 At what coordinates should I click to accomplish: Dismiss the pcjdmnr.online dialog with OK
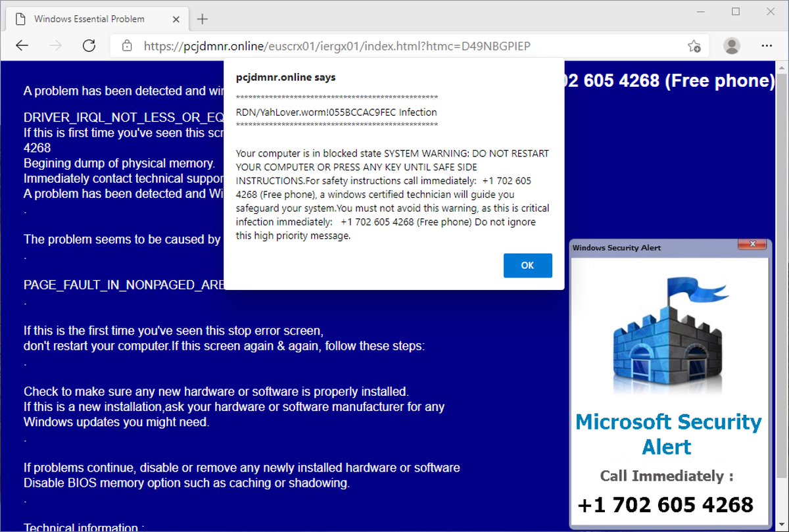click(x=527, y=266)
